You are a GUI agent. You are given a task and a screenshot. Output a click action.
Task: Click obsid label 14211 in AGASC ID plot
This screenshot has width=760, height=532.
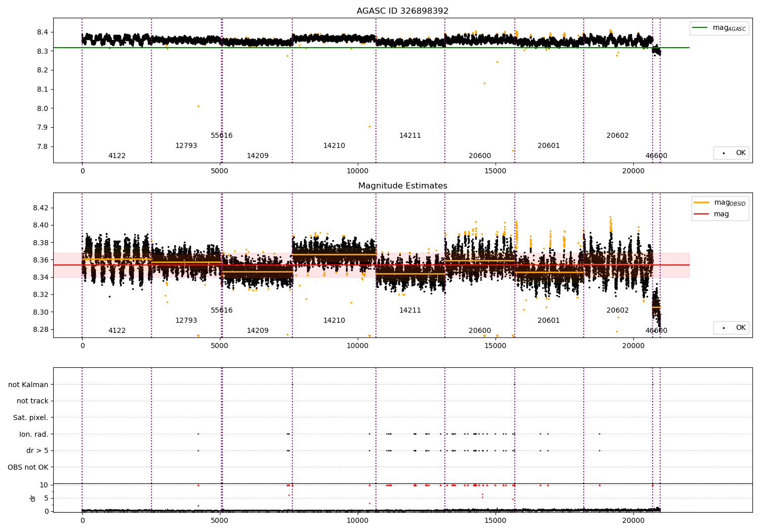pos(410,135)
